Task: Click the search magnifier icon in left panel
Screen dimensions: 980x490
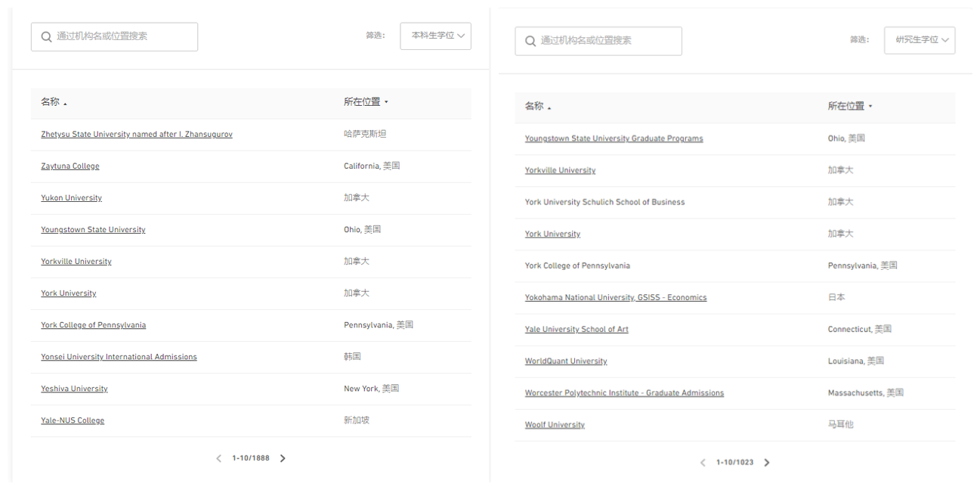Action: (x=47, y=36)
